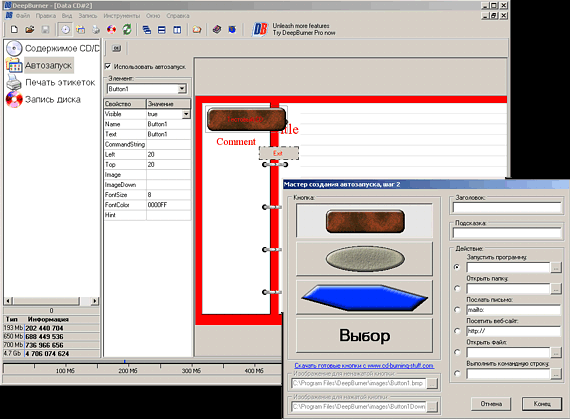Open the Вид menu
This screenshot has width=570, height=419.
coord(67,16)
